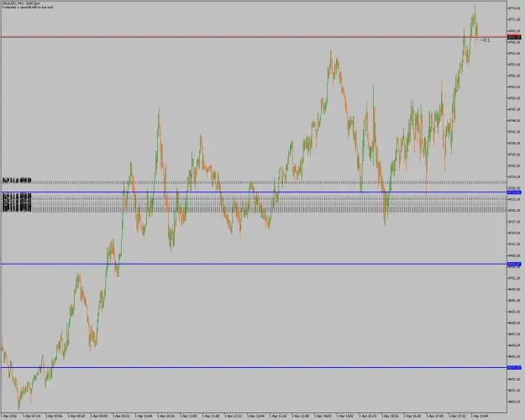Click the small trade marker beside the latest candle

point(486,40)
